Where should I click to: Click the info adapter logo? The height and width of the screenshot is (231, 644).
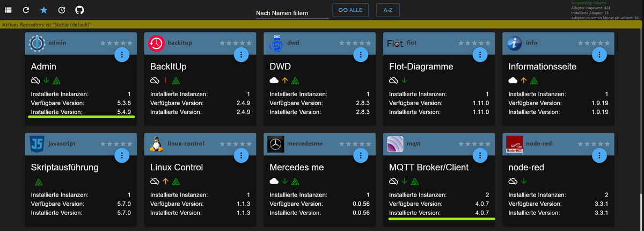(x=515, y=42)
